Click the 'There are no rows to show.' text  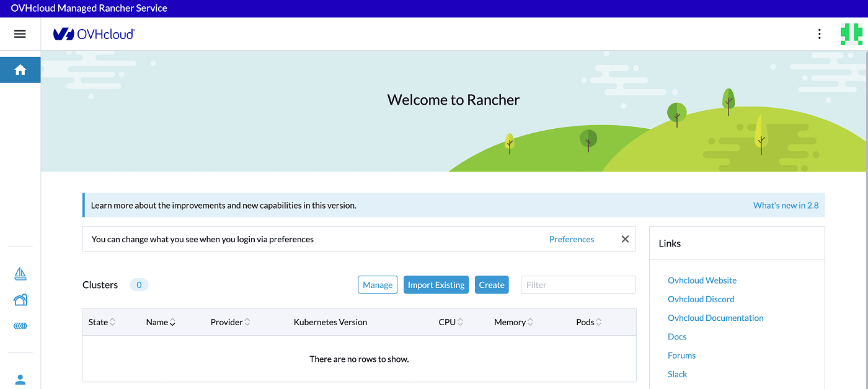coord(359,359)
